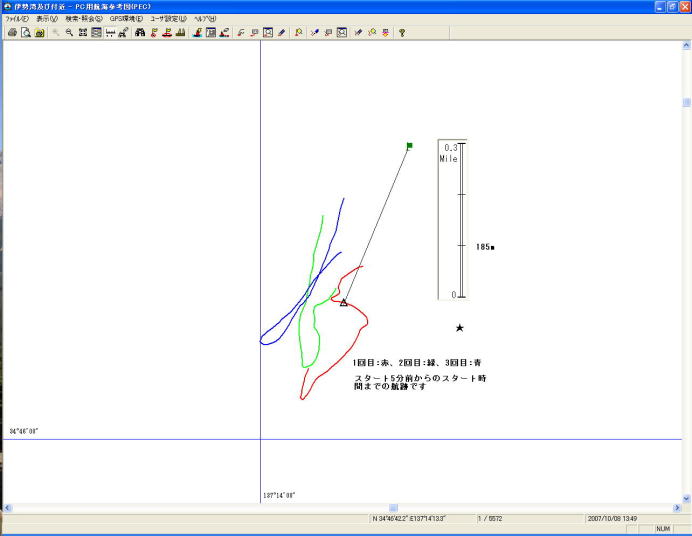Click the 'スタート5分前からのスタート時' annotation text
The image size is (692, 536).
(x=420, y=378)
